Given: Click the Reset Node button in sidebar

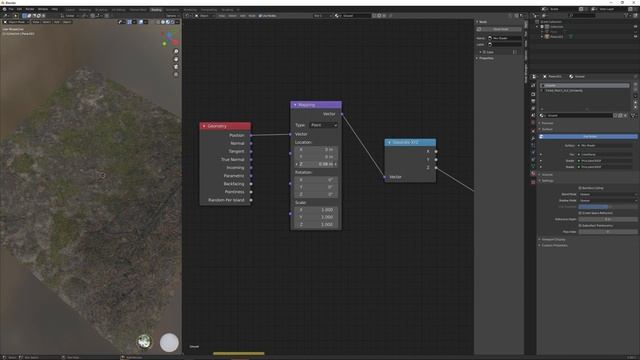Looking at the screenshot, I should pos(499,29).
